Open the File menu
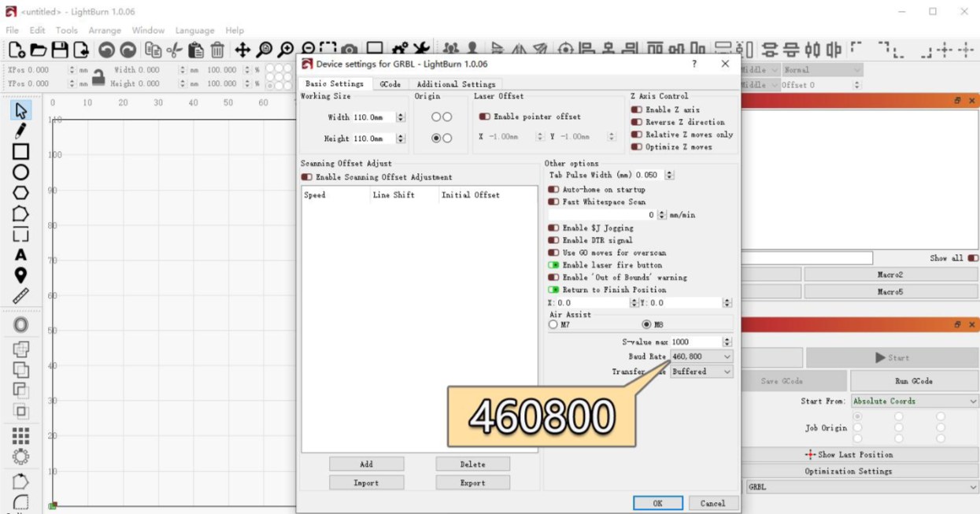Screen dimensions: 980x514 pyautogui.click(x=12, y=30)
